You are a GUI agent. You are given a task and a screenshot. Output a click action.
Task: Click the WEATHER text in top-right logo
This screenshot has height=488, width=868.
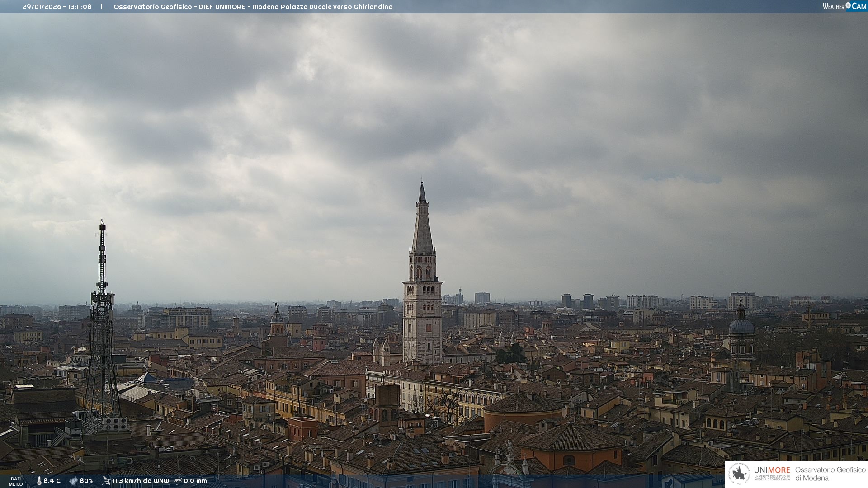(x=833, y=6)
